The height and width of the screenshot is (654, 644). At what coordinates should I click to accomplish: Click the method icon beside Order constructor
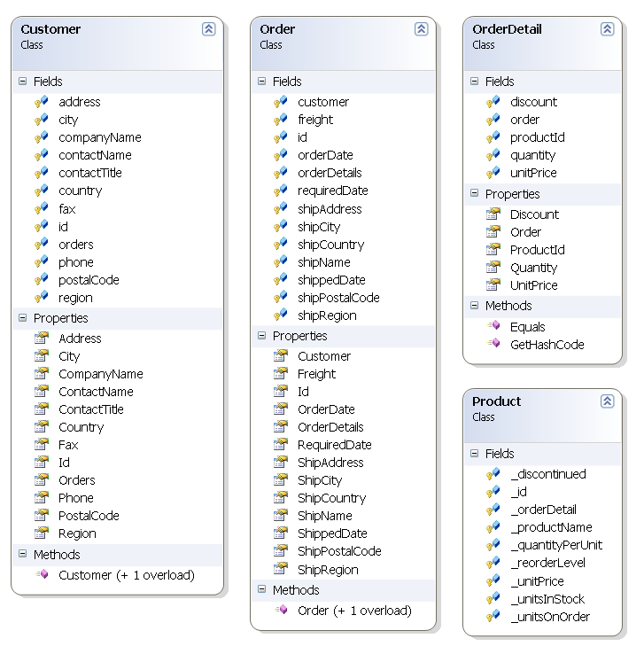tap(281, 611)
